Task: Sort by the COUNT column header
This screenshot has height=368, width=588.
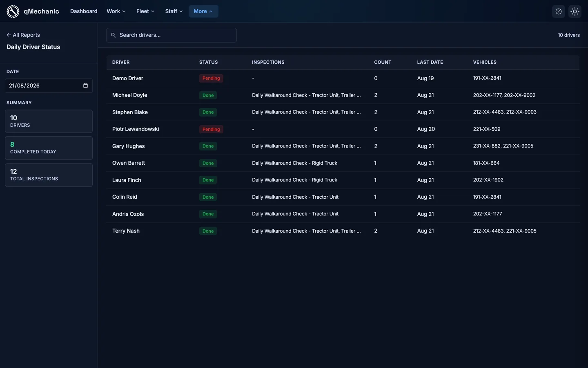Action: click(x=383, y=62)
